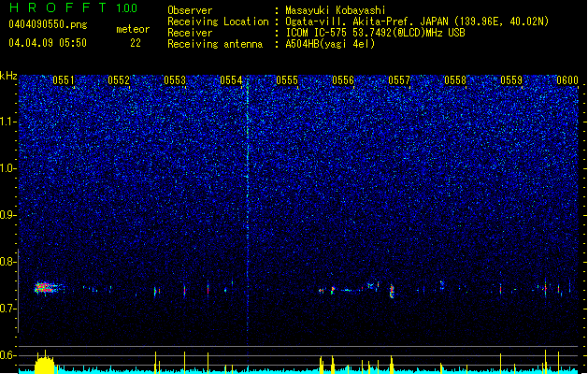
Task: Click the 0552 time marker
Action: [x=119, y=80]
